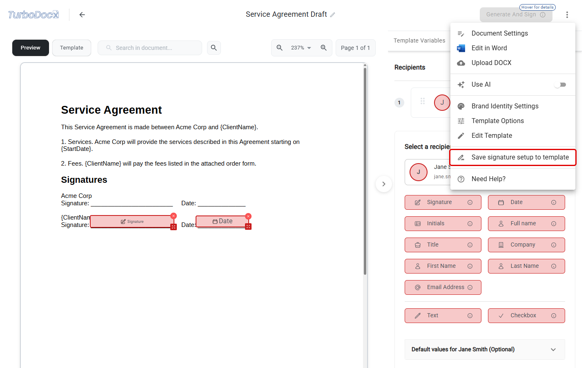This screenshot has width=588, height=368.
Task: Open the three-dot more options menu
Action: (x=567, y=15)
